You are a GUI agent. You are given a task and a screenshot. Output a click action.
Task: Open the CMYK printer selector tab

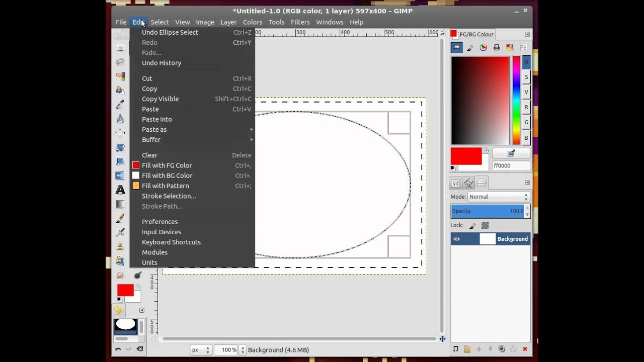[x=497, y=47]
